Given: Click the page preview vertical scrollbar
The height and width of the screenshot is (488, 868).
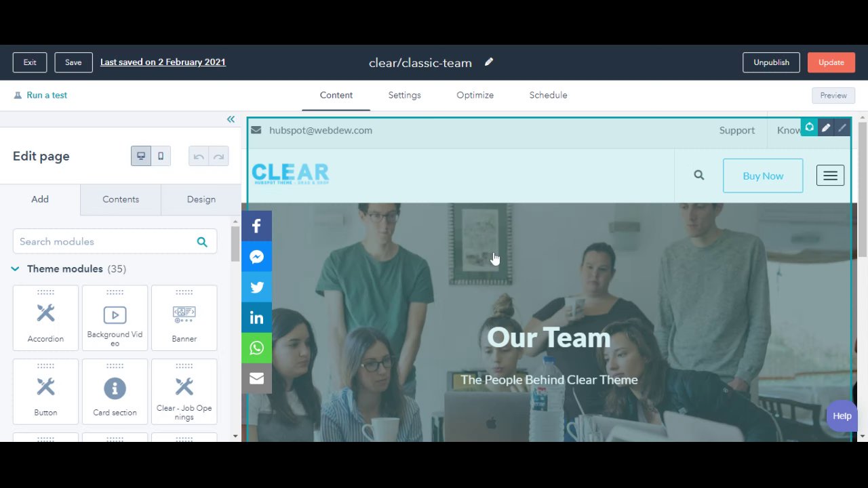Looking at the screenshot, I should coord(863,190).
